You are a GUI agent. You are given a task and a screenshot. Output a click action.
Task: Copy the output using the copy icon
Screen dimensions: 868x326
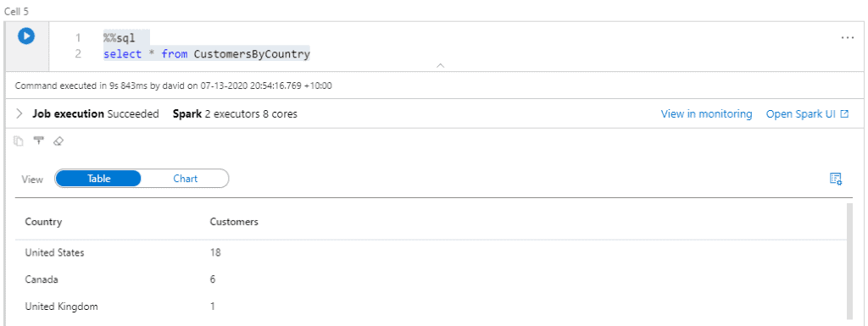point(19,141)
